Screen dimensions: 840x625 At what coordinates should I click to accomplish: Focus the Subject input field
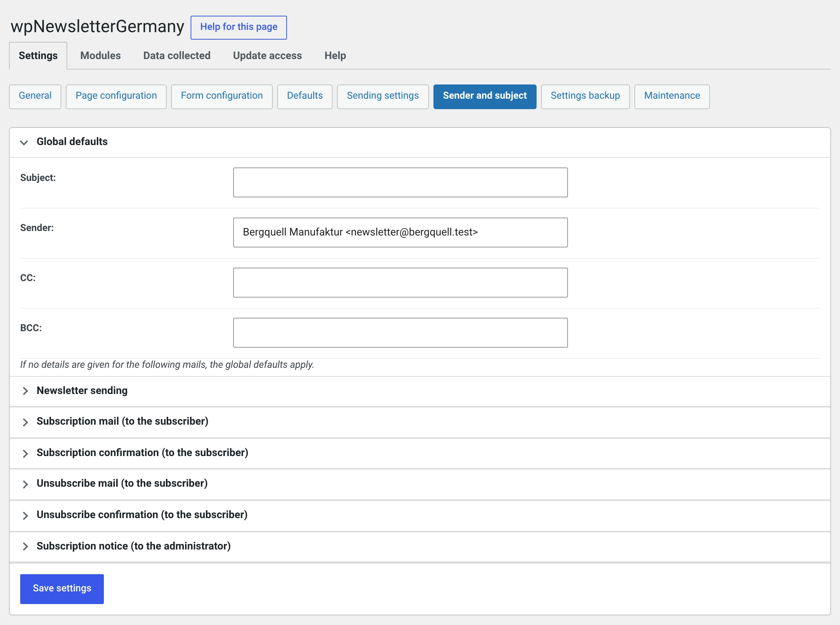click(x=400, y=182)
